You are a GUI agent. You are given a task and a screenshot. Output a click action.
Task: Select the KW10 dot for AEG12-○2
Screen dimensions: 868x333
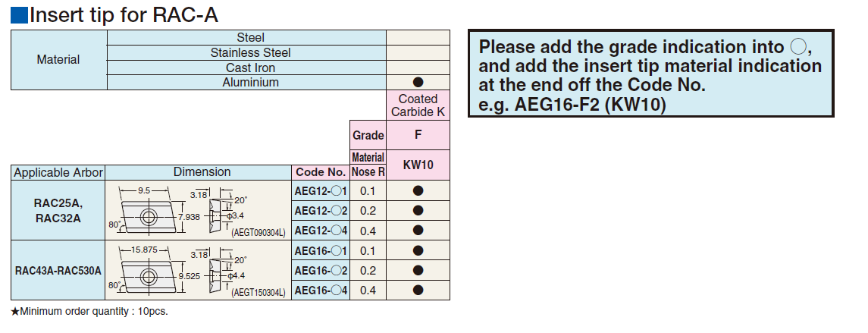(418, 210)
